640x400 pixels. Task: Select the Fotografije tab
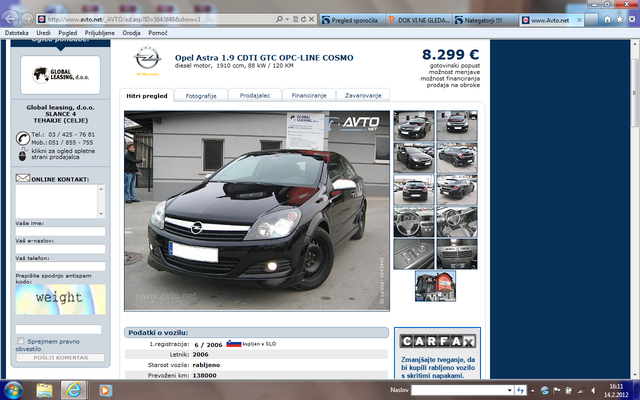(x=201, y=96)
